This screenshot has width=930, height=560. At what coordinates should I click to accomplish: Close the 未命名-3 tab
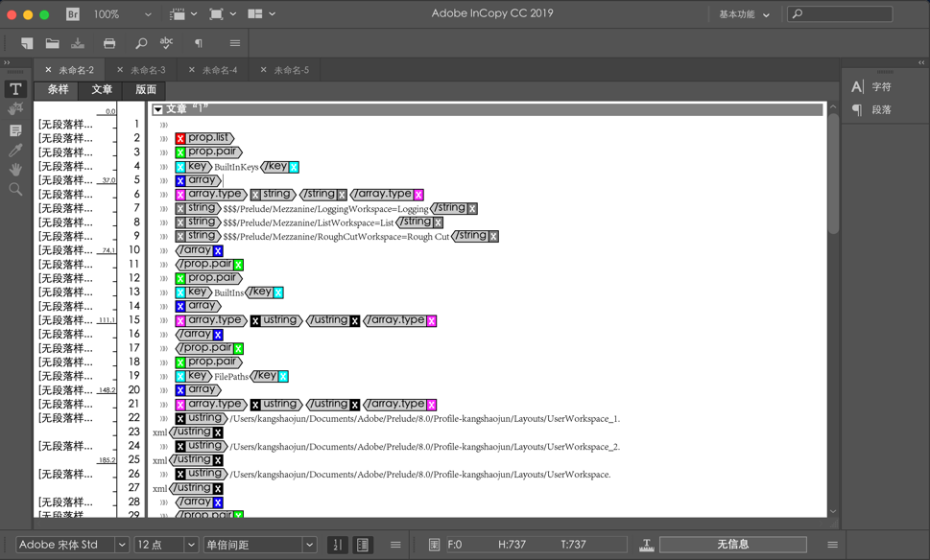tap(120, 70)
